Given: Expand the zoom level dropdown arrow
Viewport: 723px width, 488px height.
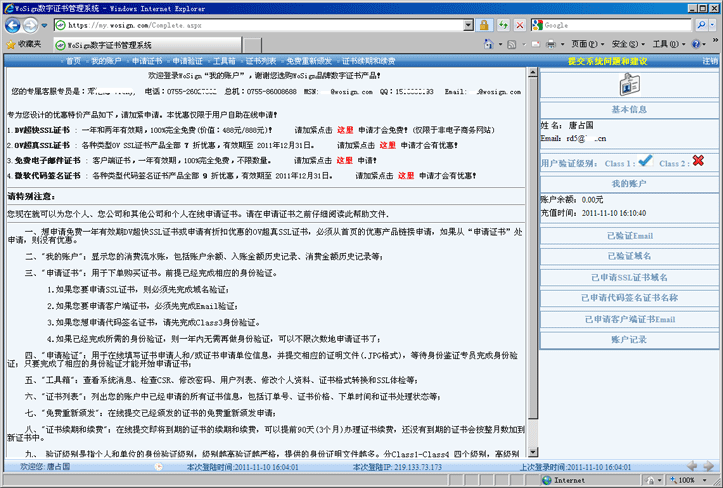Looking at the screenshot, I should tap(705, 480).
